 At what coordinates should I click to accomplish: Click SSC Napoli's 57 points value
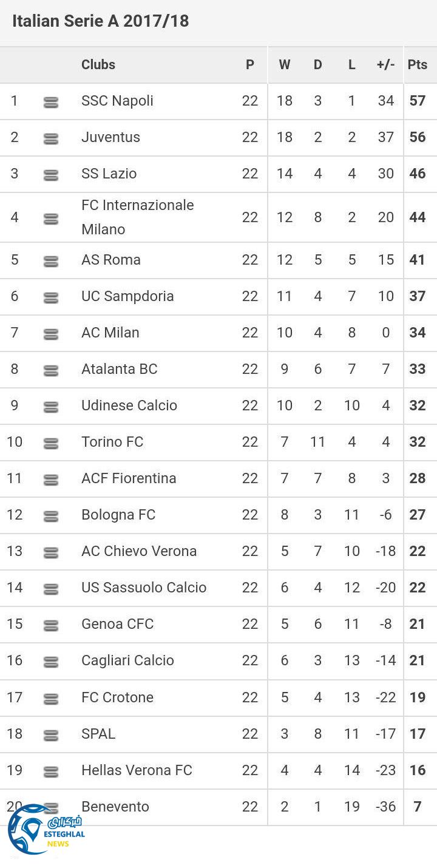418,101
